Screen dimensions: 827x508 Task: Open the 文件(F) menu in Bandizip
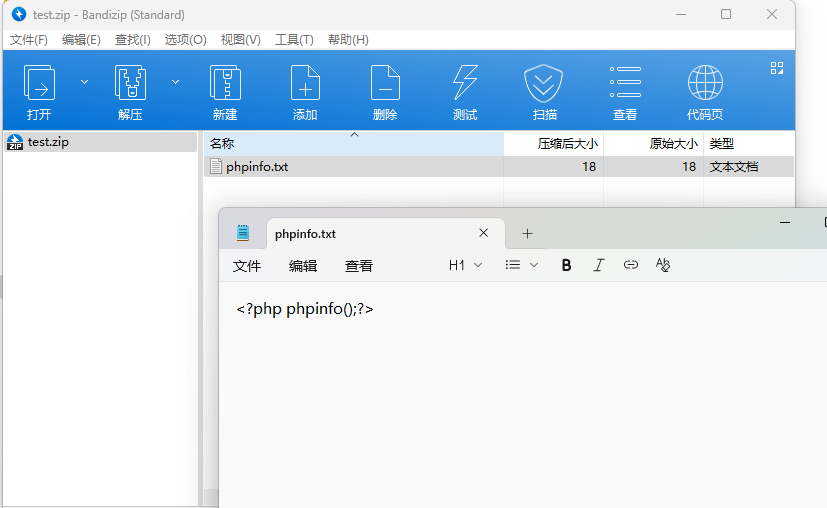click(29, 39)
